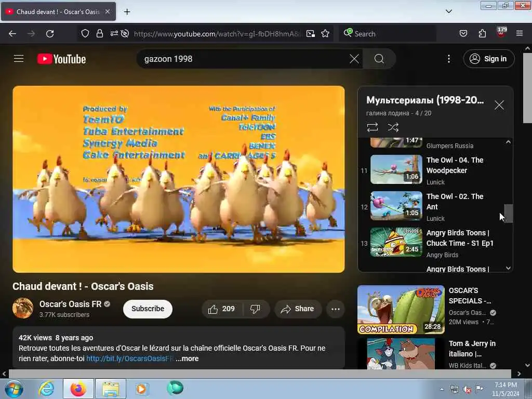Click the playlist scroll up arrow
Image resolution: width=532 pixels, height=399 pixels.
click(508, 142)
